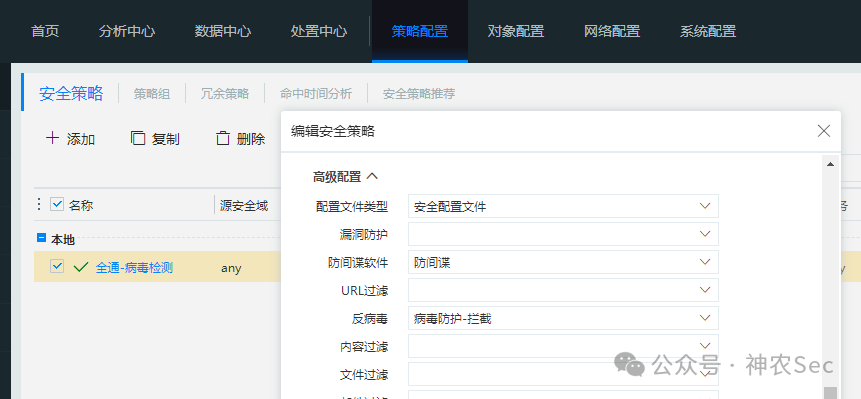Click the column options dots icon

tap(38, 205)
